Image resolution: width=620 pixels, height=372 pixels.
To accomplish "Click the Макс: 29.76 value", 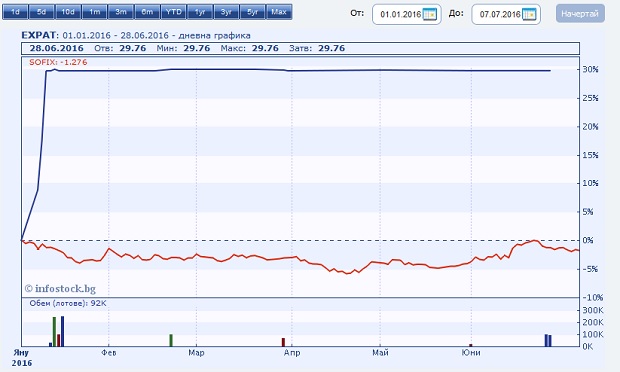I will (x=250, y=48).
